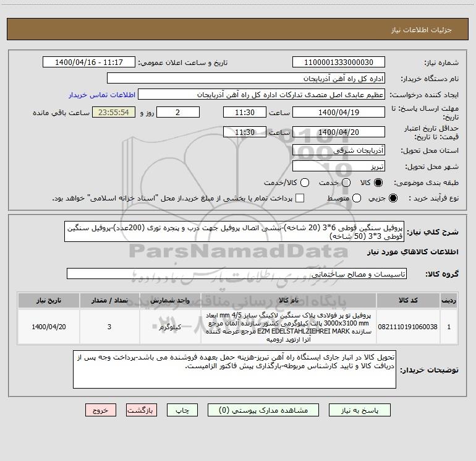Click the گروه کالا تاسیسات field
This screenshot has width=476, height=461.
coord(237,274)
